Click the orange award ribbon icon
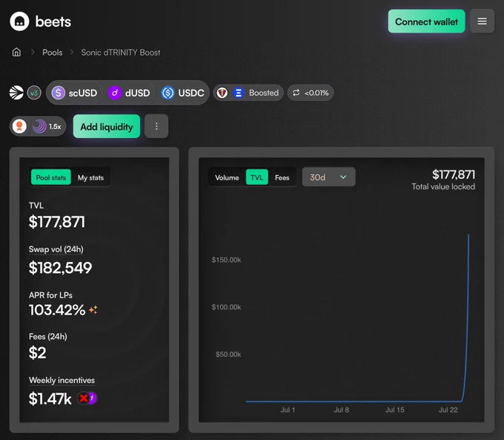This screenshot has height=440, width=504. point(19,126)
